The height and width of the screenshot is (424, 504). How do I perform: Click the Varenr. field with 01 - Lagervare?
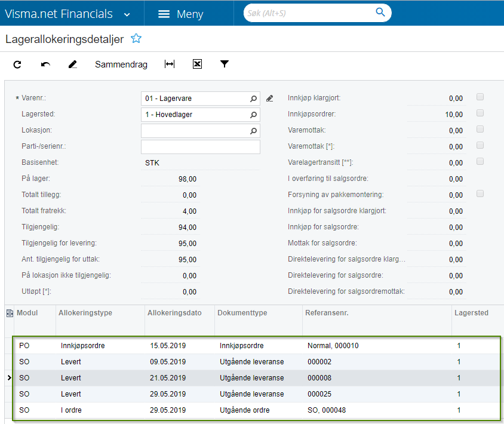point(200,99)
